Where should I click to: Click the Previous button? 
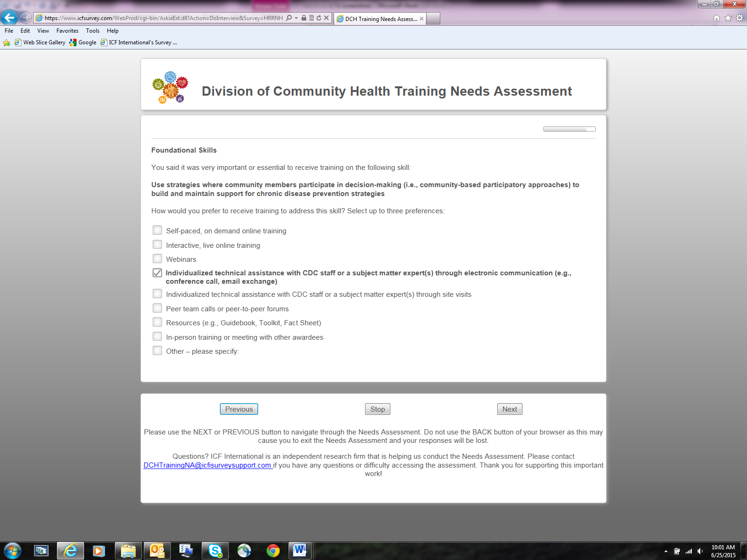pos(239,409)
